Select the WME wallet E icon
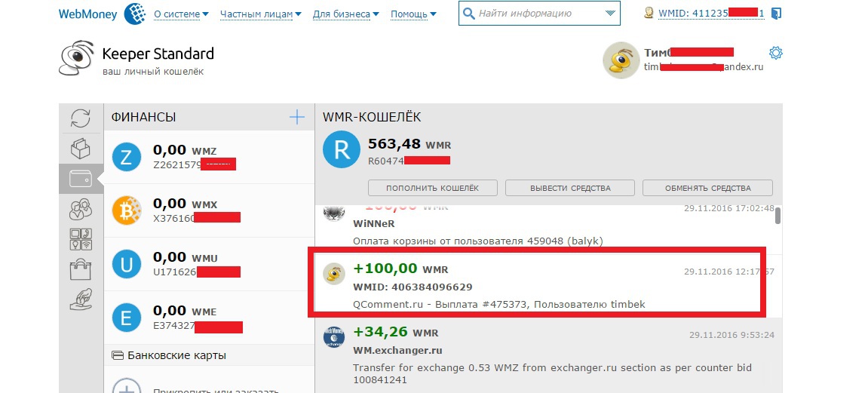The width and height of the screenshot is (868, 393). (127, 318)
